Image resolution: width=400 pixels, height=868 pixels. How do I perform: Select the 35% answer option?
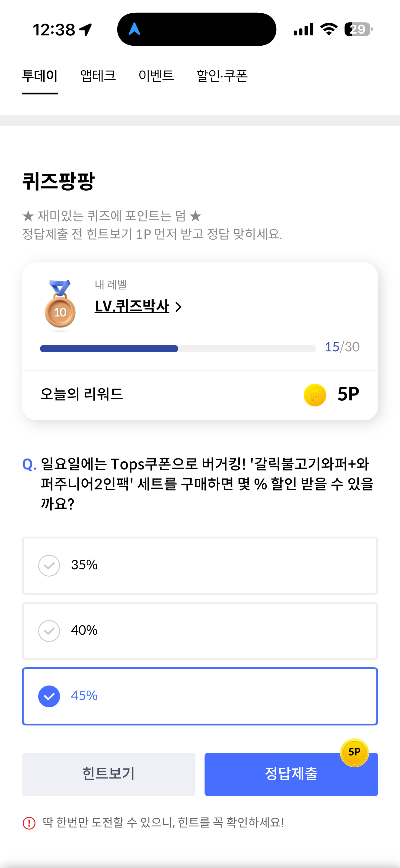tap(200, 565)
